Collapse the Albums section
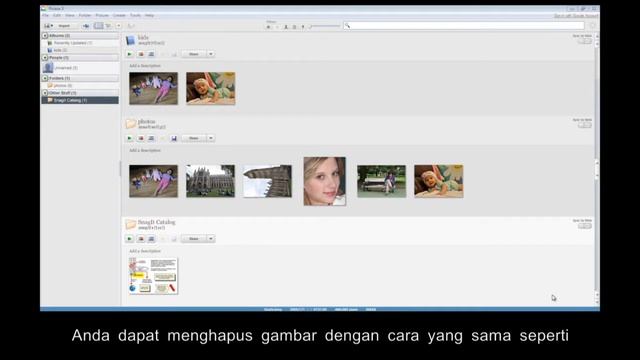Viewport: 640px width, 360px height. tap(45, 36)
